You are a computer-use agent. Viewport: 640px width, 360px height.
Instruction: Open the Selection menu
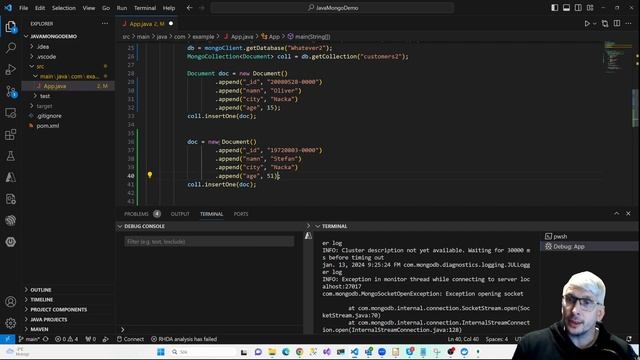(x=64, y=8)
